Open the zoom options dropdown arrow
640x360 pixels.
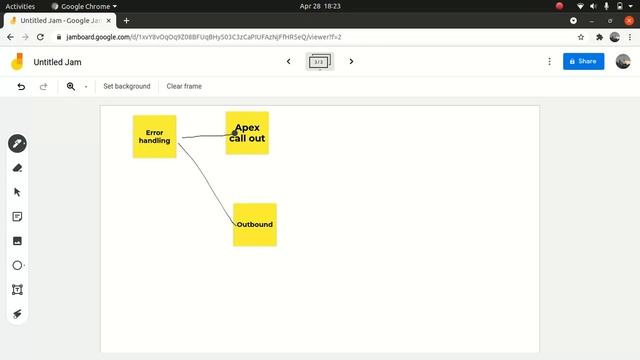coord(86,87)
